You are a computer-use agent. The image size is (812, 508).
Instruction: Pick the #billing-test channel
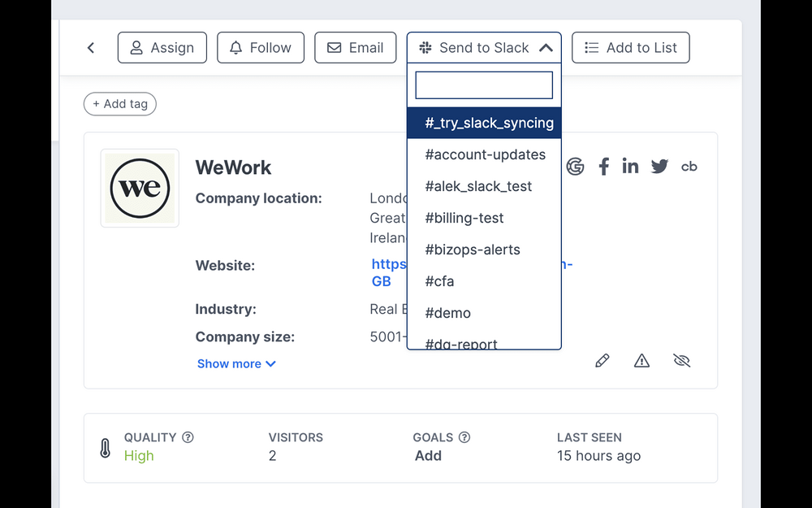[x=484, y=218]
